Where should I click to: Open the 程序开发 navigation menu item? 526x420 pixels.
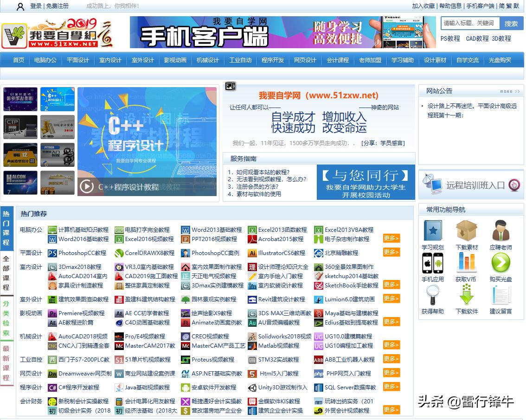coord(273,60)
